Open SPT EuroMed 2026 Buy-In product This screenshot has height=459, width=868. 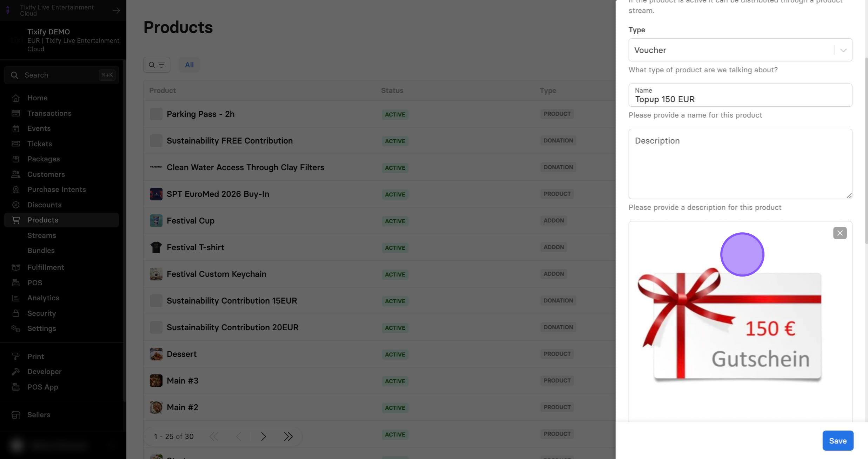218,194
